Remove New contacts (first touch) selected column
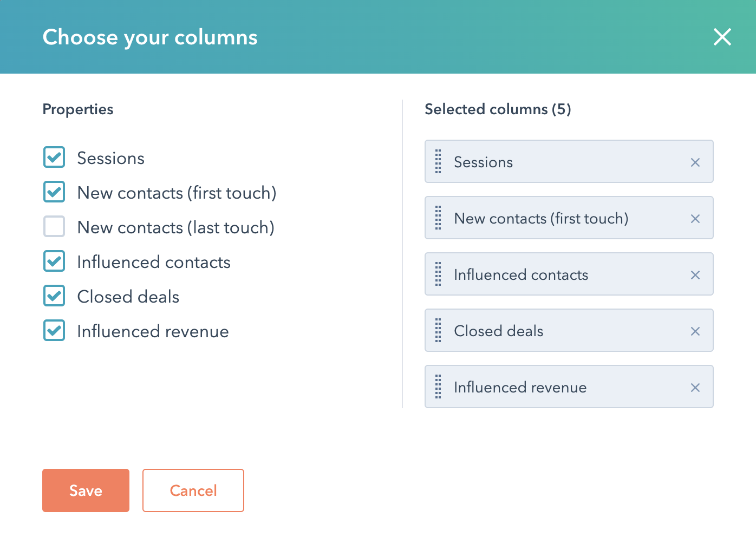Screen dimensions: 756x537 [695, 219]
